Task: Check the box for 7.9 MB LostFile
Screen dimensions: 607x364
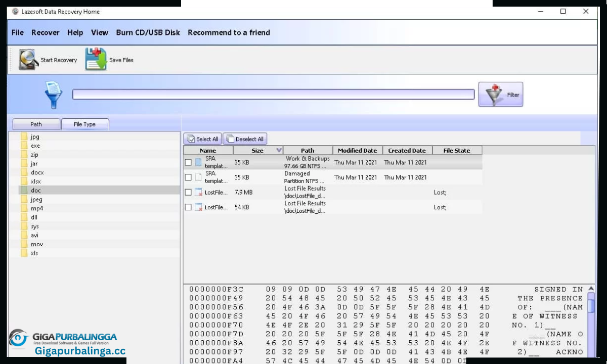Action: tap(188, 192)
